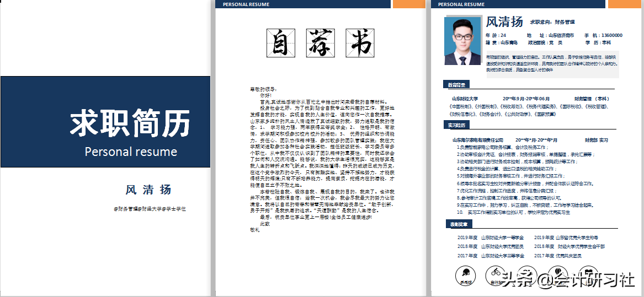
Task: Click the job objective 求职意向:财务管理
Action: [552, 21]
